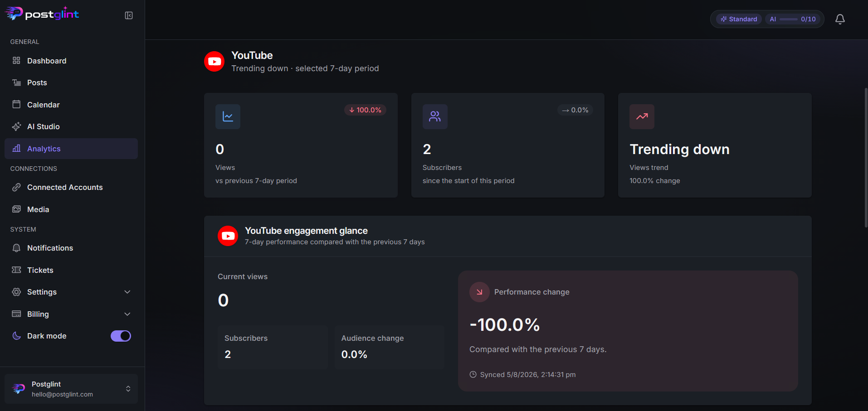Open the account switcher chevrons
Viewport: 868px width, 411px height.
click(128, 389)
